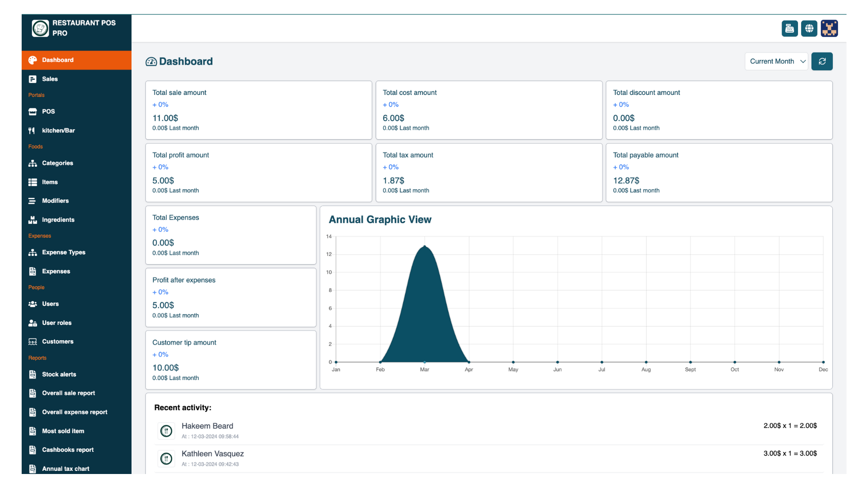This screenshot has width=868, height=488.
Task: Click Kathleen Vasquez's activity icon
Action: pyautogui.click(x=166, y=459)
